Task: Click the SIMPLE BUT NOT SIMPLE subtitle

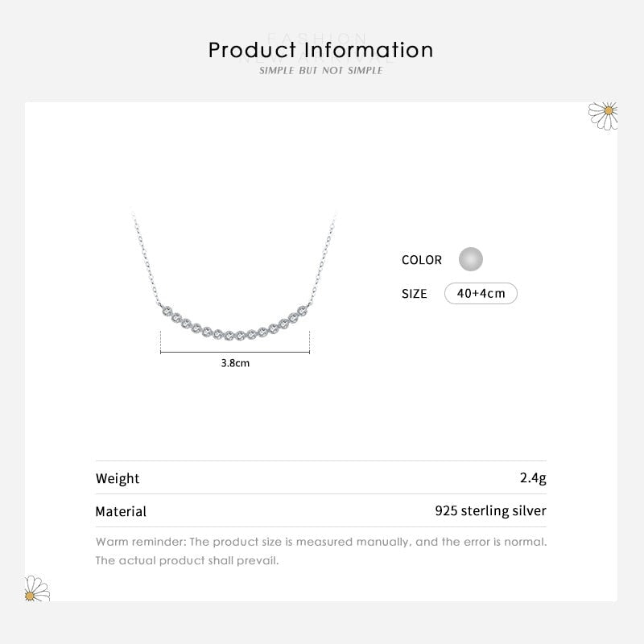Action: (x=320, y=71)
